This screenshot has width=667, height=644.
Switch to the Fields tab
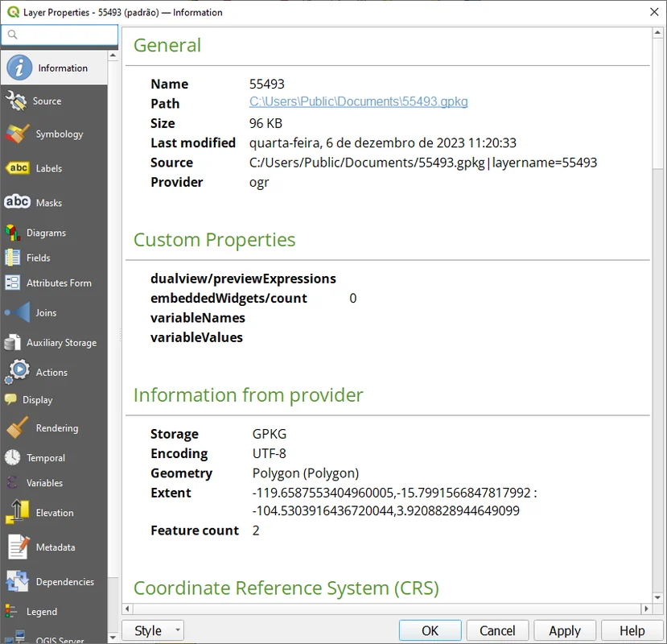pyautogui.click(x=38, y=258)
